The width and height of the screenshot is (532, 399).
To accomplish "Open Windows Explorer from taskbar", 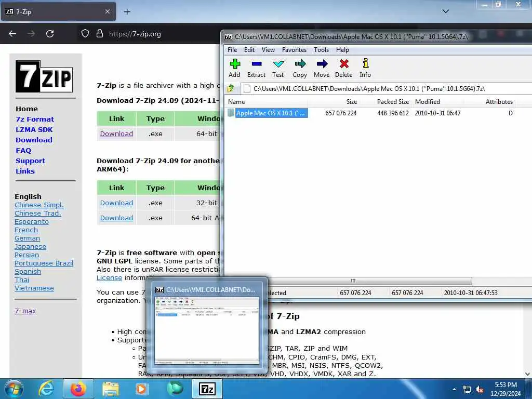I will 111,389.
